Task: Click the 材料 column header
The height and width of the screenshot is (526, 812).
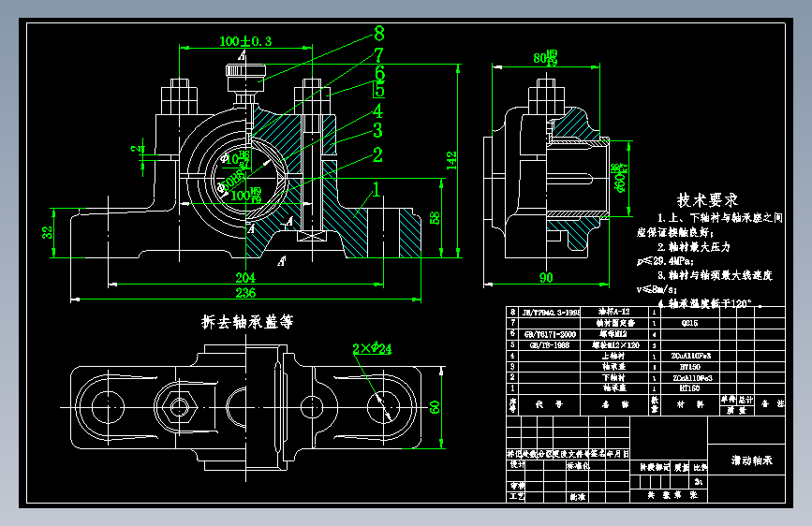Action: click(690, 404)
